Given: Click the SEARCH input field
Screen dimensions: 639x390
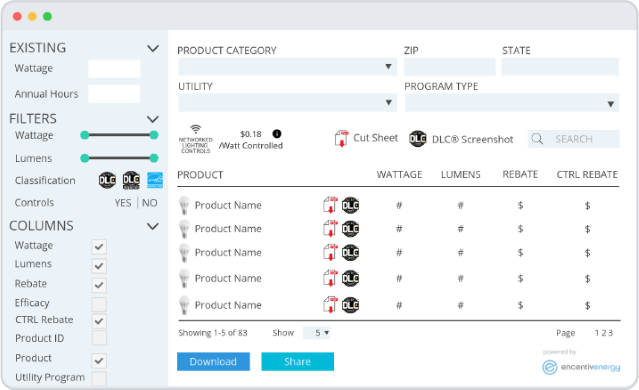Looking at the screenshot, I should click(574, 139).
